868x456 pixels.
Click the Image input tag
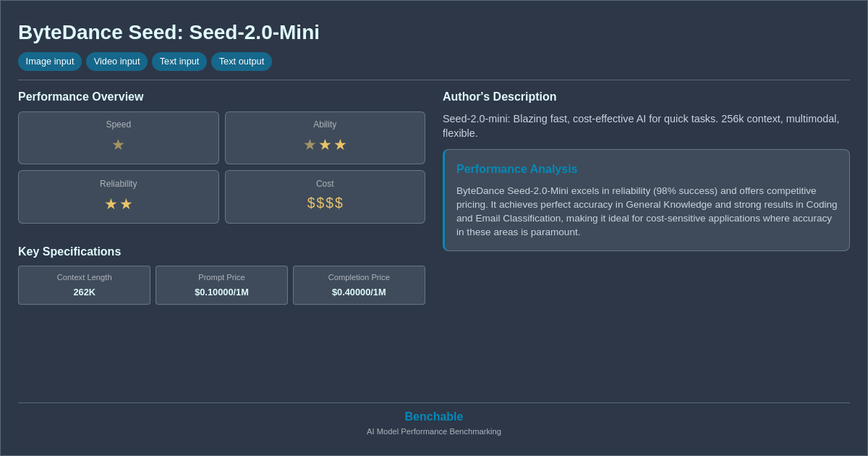pyautogui.click(x=50, y=62)
